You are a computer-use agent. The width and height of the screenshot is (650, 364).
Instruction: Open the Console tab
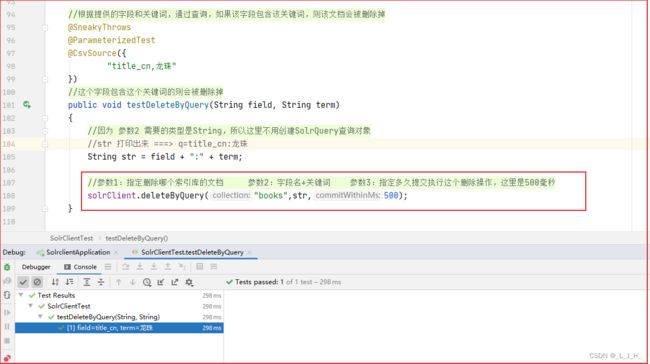point(80,267)
